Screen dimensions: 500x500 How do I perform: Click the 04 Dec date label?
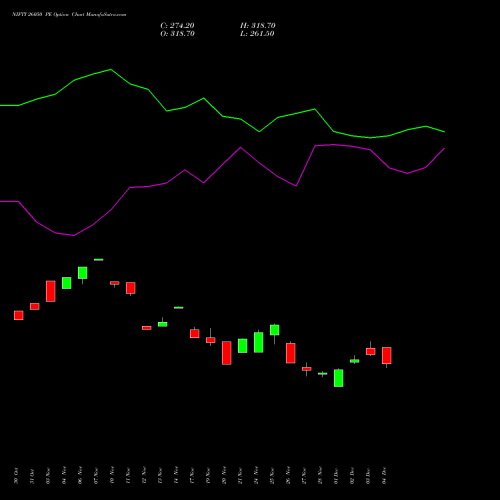384,476
